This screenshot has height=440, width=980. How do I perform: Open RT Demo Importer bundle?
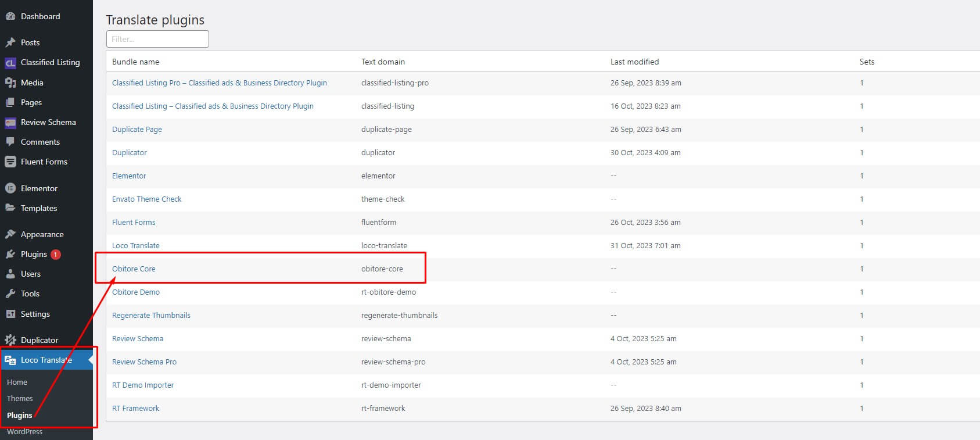143,385
